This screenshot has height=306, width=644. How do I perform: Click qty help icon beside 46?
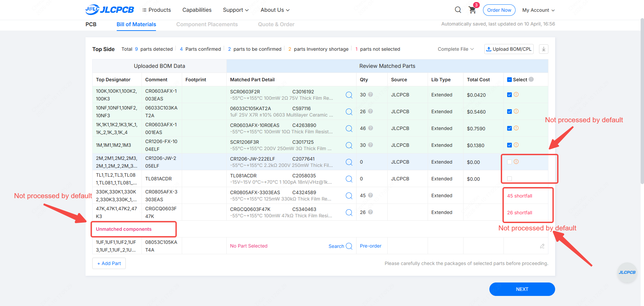coord(370,128)
